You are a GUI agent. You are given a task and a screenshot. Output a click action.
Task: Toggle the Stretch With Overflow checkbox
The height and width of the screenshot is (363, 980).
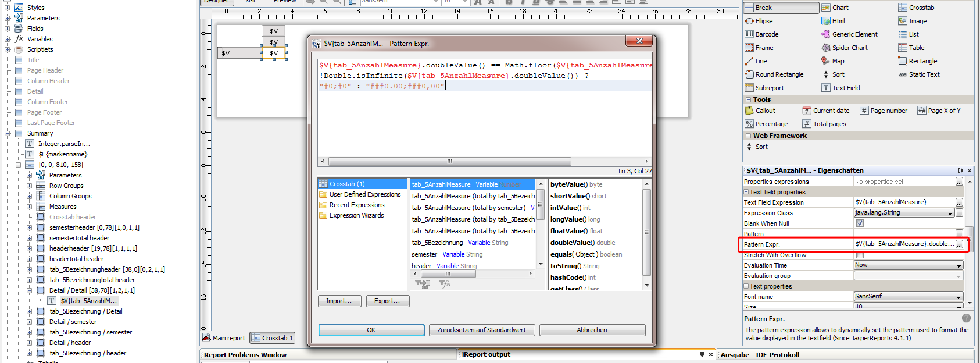click(x=860, y=255)
